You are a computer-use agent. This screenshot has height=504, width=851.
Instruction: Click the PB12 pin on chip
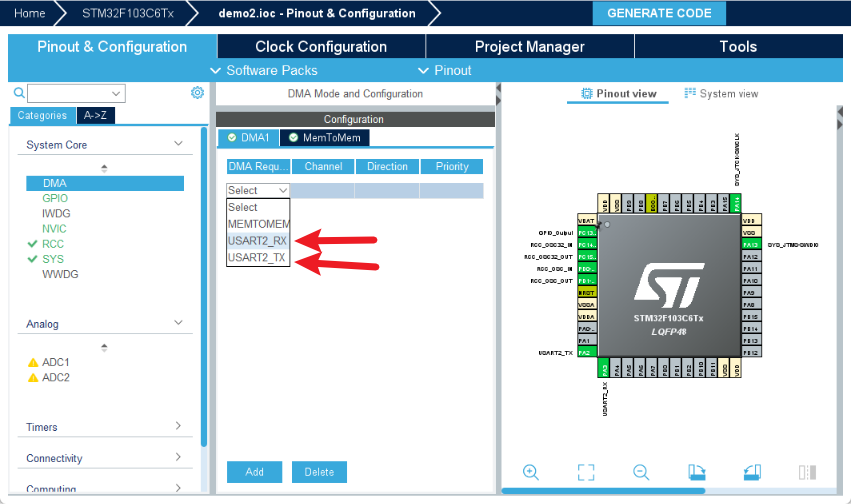click(x=752, y=353)
